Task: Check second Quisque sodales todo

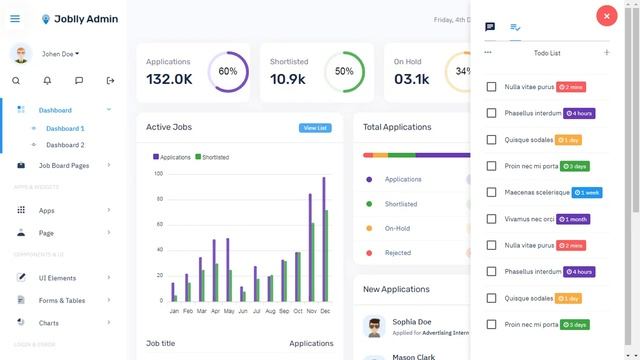Action: [x=491, y=298]
